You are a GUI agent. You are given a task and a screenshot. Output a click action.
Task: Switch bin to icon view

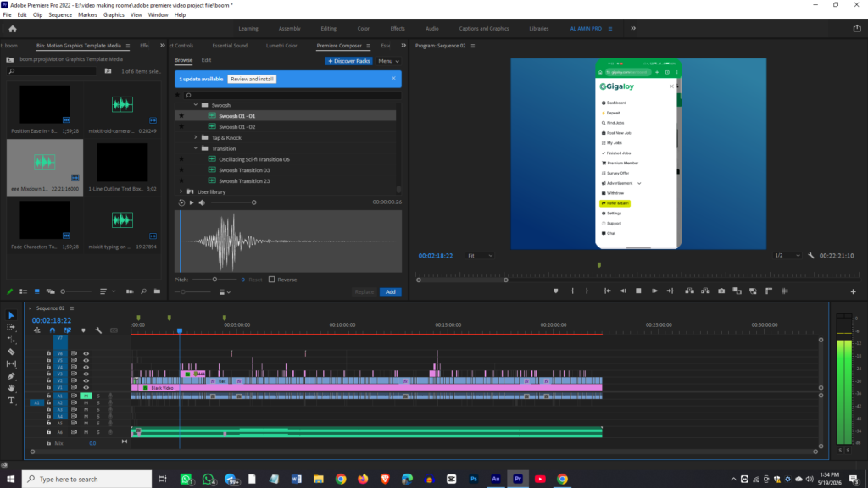[37, 291]
